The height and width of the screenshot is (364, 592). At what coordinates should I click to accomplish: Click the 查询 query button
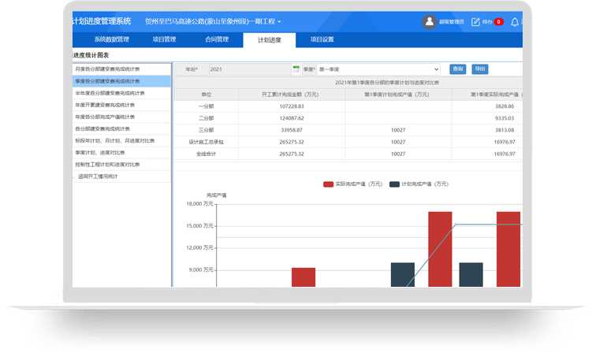click(458, 69)
